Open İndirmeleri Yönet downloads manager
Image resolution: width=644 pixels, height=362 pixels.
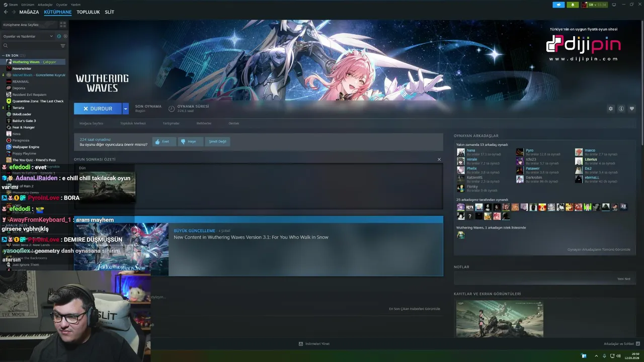pyautogui.click(x=314, y=344)
